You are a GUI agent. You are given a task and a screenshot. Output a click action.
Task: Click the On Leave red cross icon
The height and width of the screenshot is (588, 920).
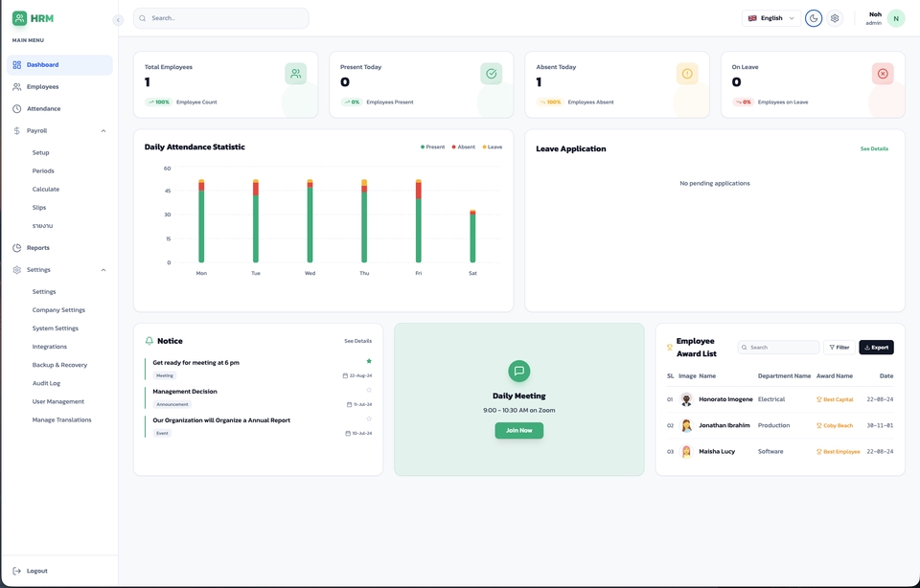coord(882,74)
